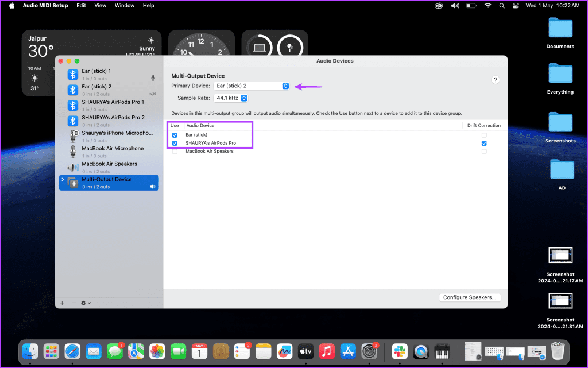Open the Help menu
This screenshot has width=588, height=368.
(149, 6)
